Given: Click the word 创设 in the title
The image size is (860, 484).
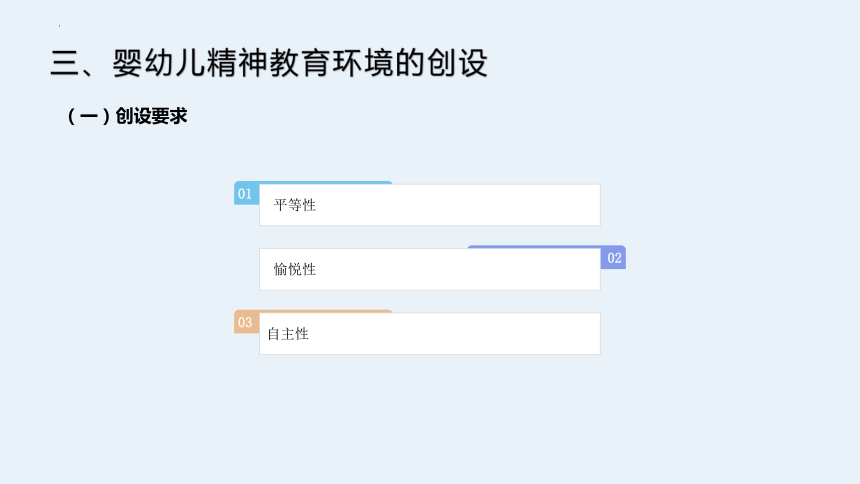Looking at the screenshot, I should (x=457, y=63).
